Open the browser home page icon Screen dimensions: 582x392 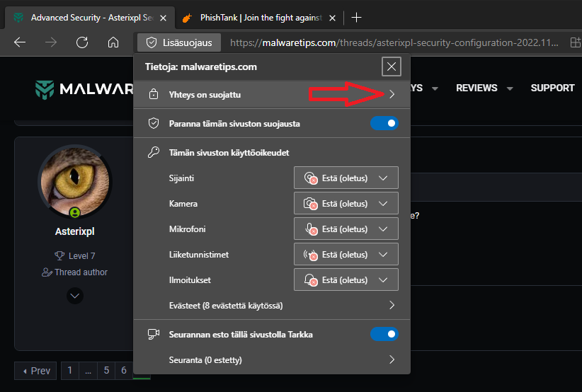point(113,42)
